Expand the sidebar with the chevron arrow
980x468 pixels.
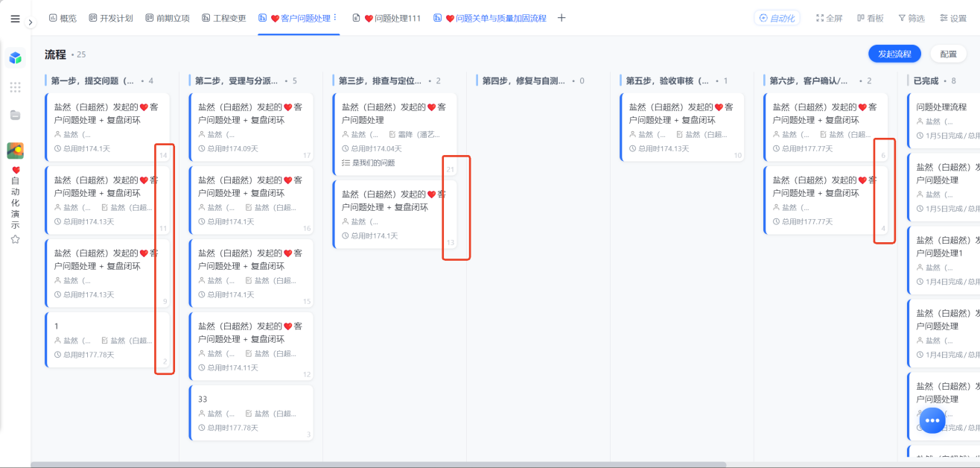pos(31,22)
